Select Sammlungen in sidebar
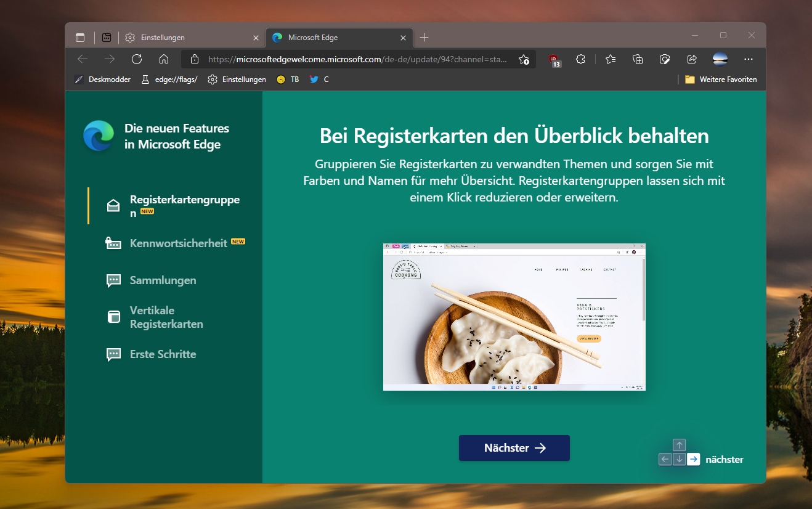 tap(152, 280)
